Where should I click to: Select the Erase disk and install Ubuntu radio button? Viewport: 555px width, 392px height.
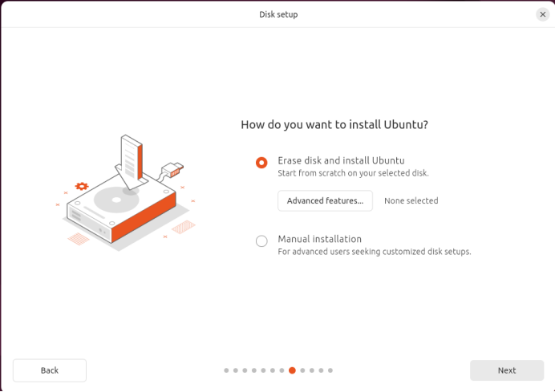pos(261,163)
